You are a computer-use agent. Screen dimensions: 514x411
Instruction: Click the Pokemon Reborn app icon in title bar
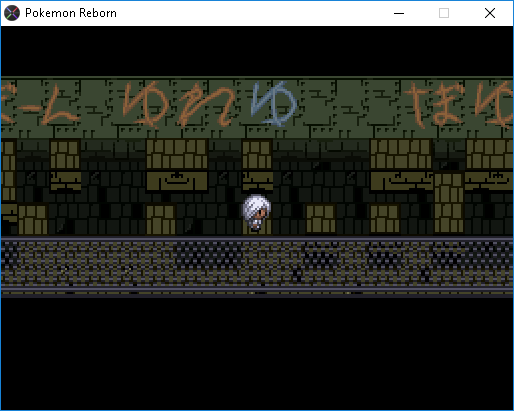12,13
